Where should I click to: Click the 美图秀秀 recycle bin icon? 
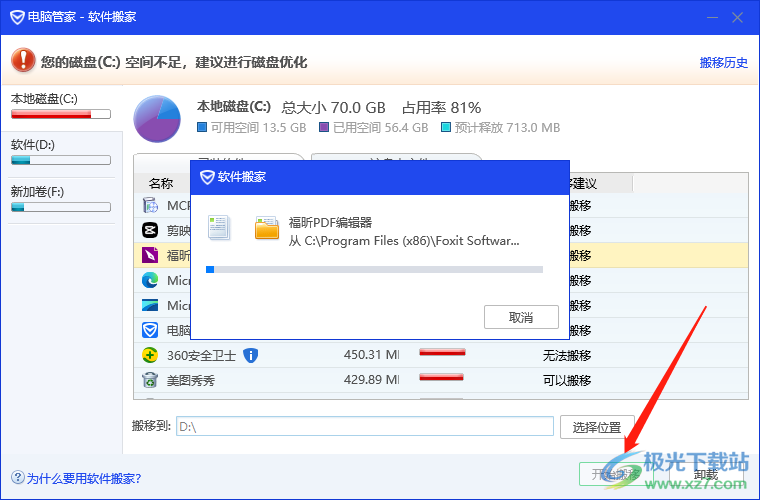point(150,380)
